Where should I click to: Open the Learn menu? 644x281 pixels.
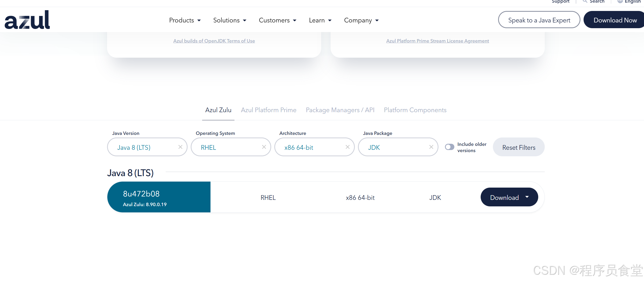pyautogui.click(x=320, y=20)
